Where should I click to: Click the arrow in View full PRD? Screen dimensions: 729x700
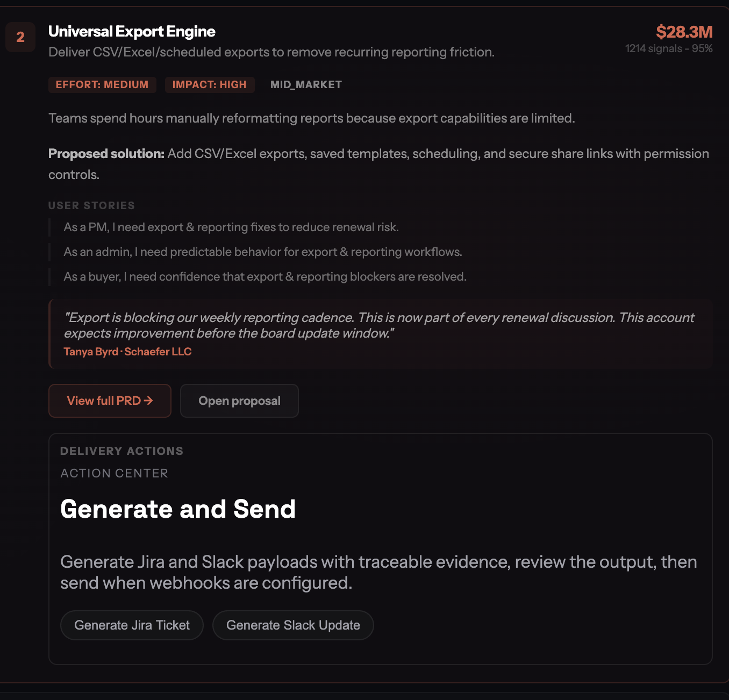148,401
